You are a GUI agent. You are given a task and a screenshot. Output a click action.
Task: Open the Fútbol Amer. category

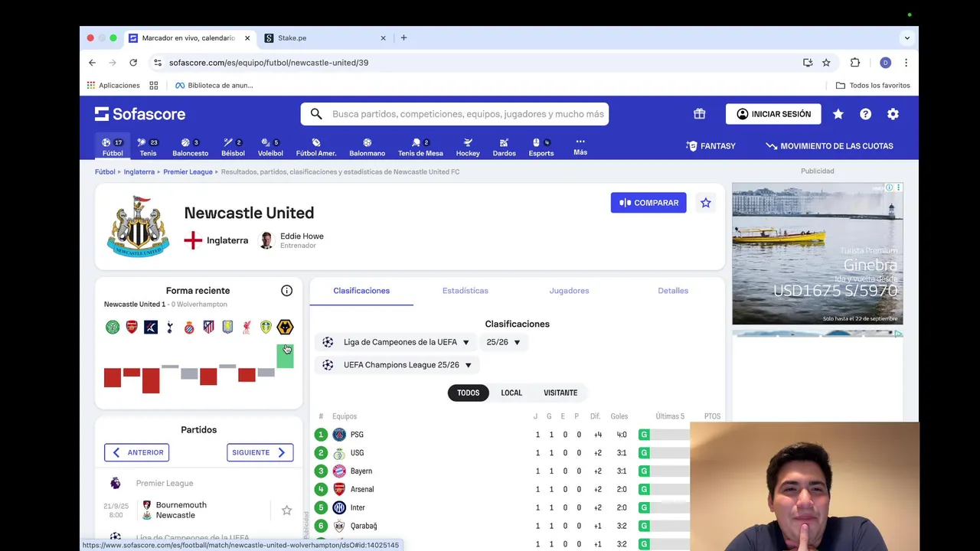(316, 147)
